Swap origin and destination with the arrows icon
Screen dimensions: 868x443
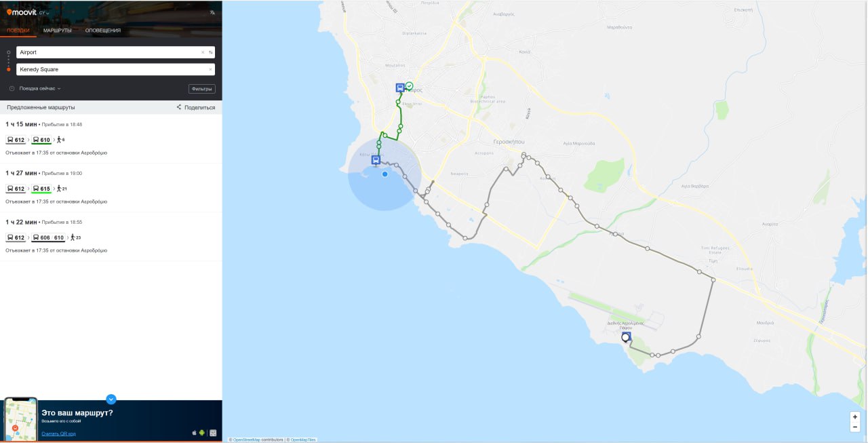tap(210, 52)
